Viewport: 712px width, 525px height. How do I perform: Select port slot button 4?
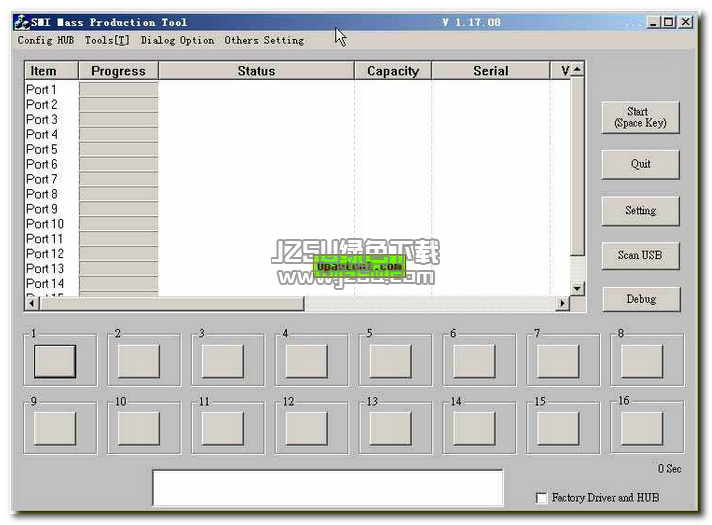[x=307, y=361]
